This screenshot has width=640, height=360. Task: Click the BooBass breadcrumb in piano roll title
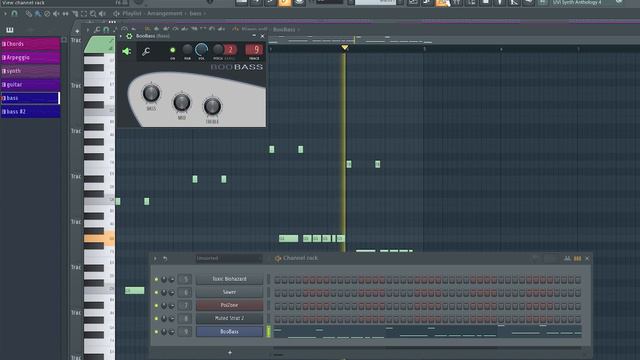(x=284, y=30)
